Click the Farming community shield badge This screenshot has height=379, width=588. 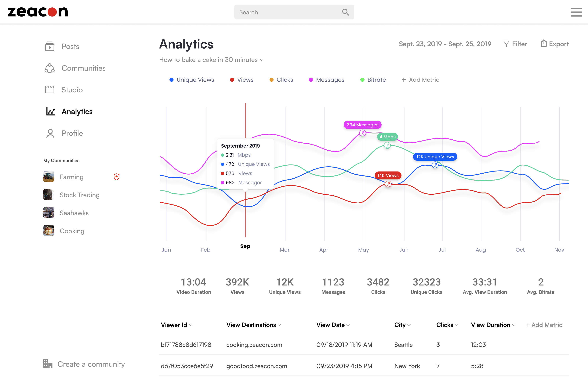[x=117, y=177]
